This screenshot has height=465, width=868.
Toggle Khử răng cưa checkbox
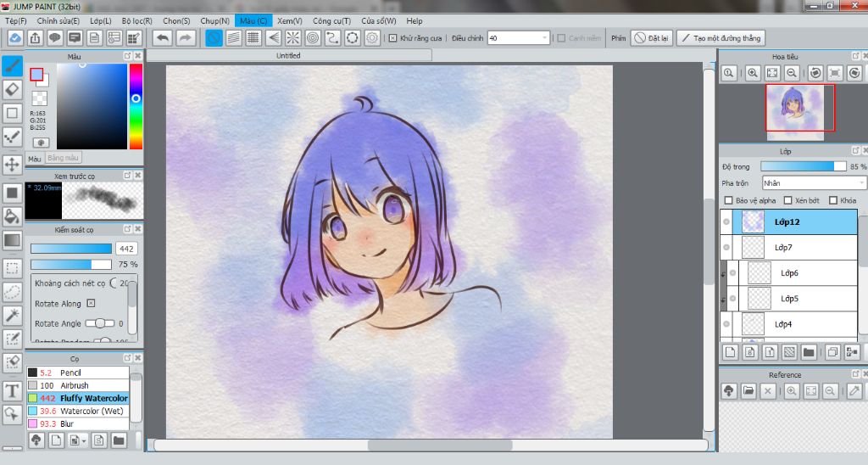point(392,38)
